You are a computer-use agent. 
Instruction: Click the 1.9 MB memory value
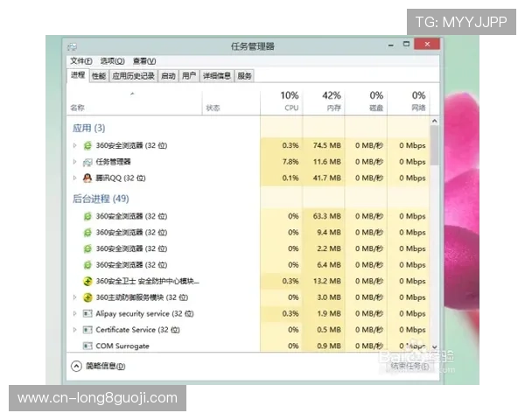[x=329, y=313]
